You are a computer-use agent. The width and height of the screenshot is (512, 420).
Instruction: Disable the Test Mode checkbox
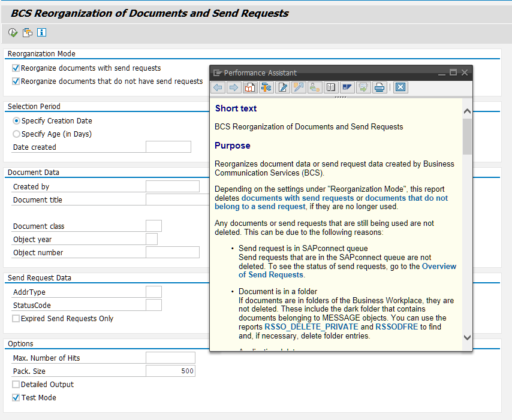click(x=16, y=397)
